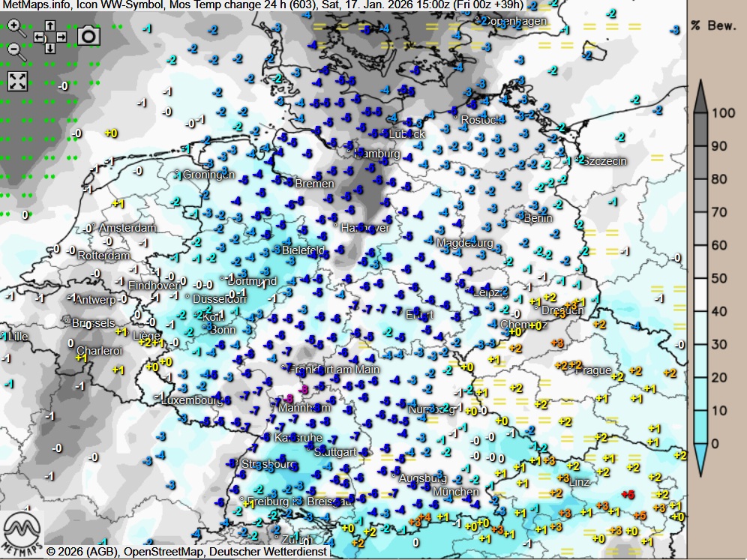Viewport: 747px width, 560px height.
Task: Click the zoom out magnifier icon
Action: (16, 52)
